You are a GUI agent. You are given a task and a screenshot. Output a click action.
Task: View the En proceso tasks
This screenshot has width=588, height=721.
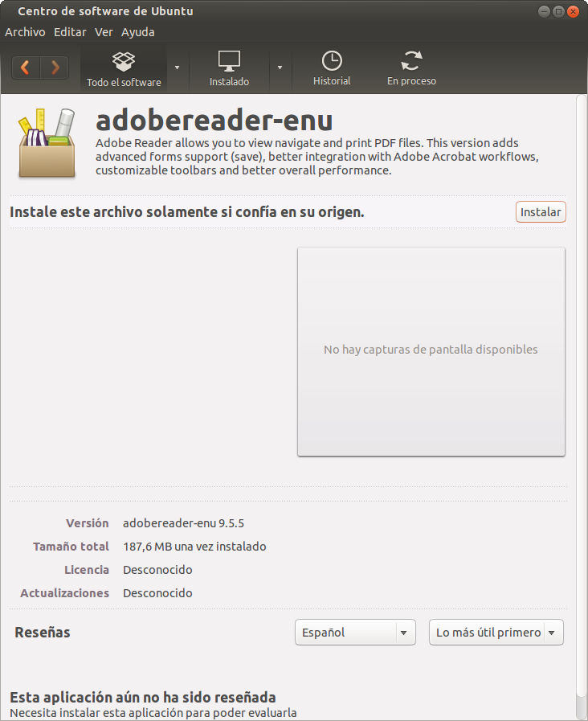pos(411,69)
